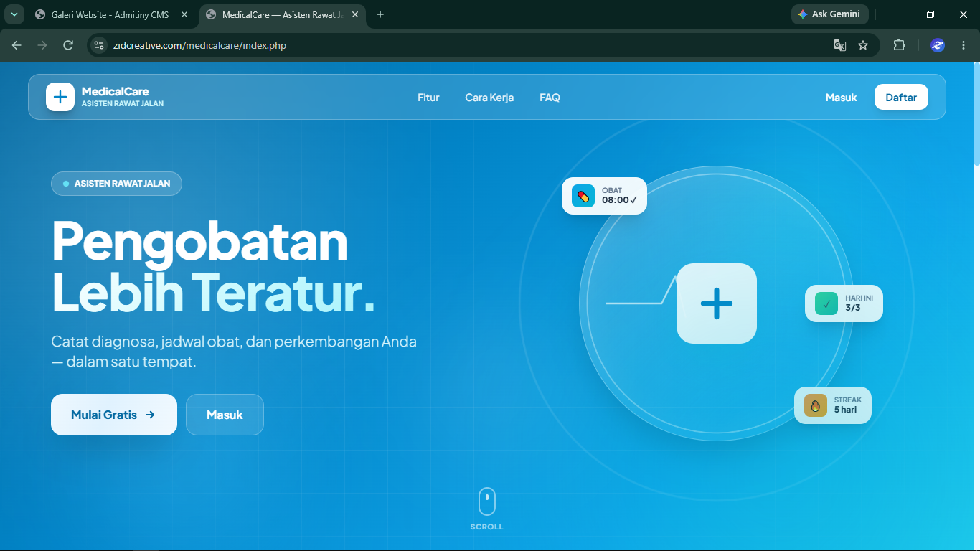980x551 pixels.
Task: Click the Mulai Gratis button
Action: (114, 415)
